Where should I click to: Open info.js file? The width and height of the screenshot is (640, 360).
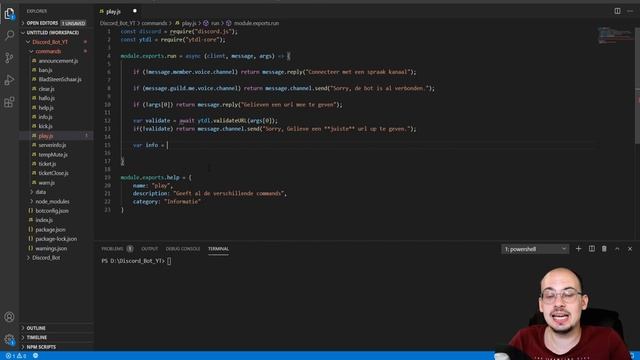[x=45, y=117]
